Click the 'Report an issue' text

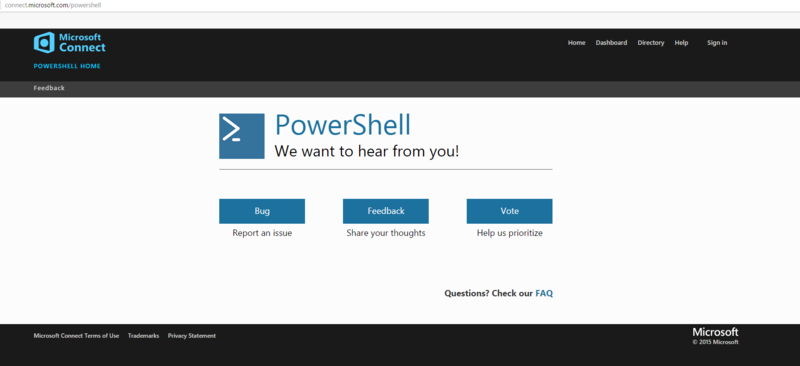[262, 233]
